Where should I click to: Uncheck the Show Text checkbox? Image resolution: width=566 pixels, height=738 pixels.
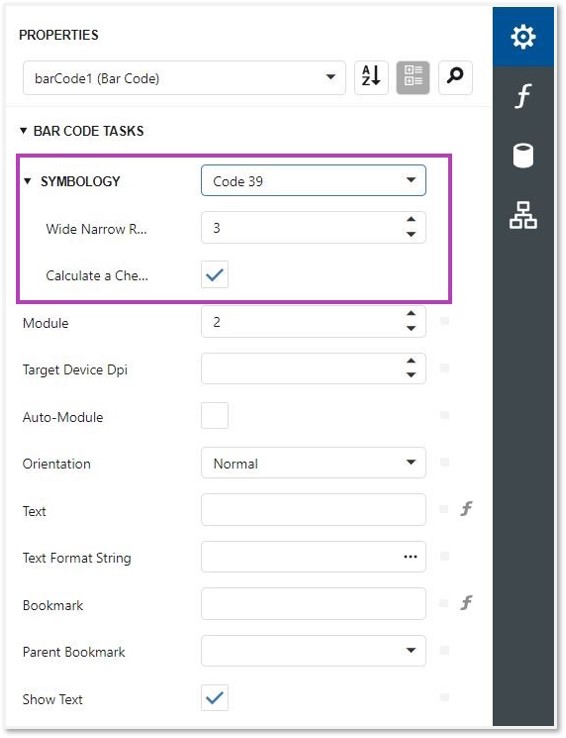[x=215, y=698]
